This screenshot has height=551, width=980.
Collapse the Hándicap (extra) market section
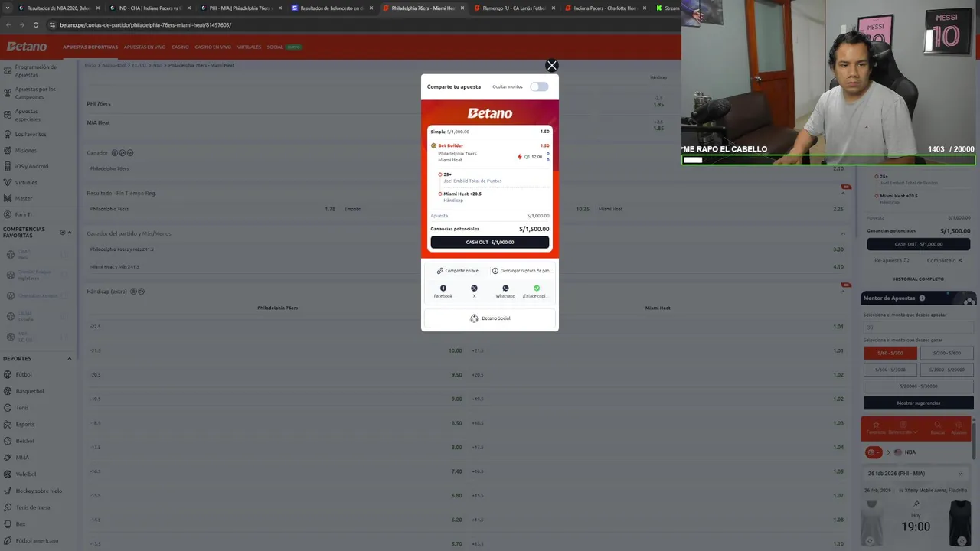(844, 292)
